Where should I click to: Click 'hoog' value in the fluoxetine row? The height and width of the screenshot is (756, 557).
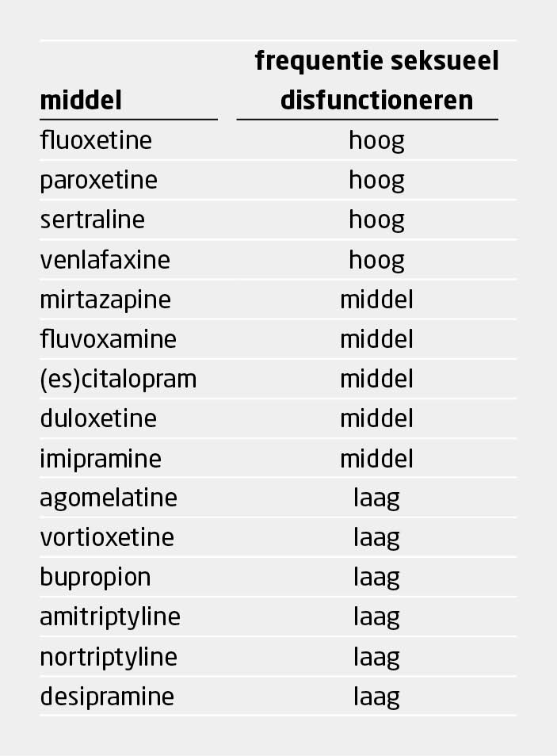(x=376, y=141)
